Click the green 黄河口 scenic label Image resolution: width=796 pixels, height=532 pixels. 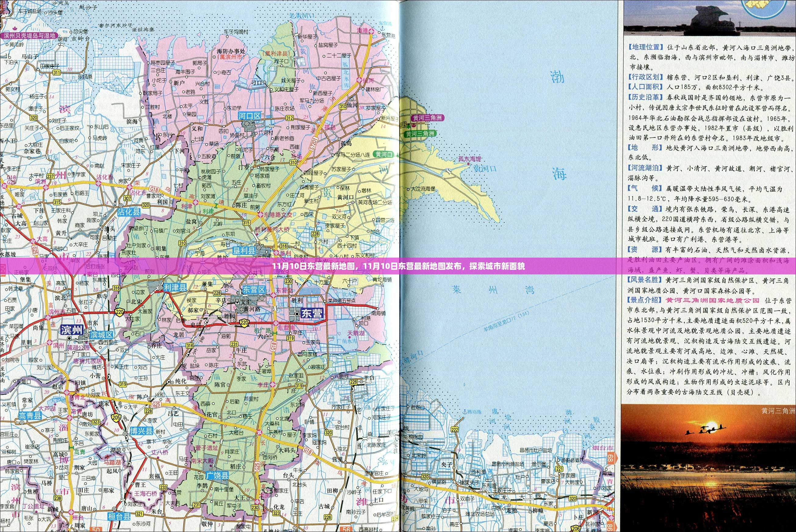click(x=384, y=154)
